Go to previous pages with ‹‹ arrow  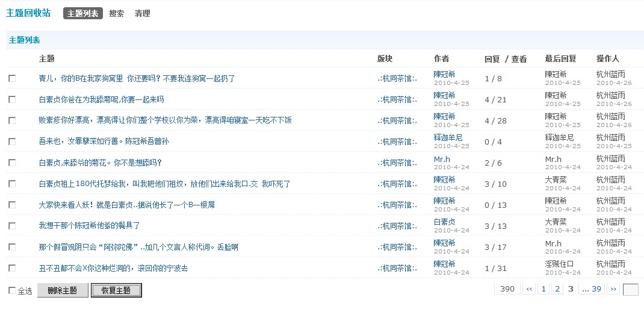(529, 289)
